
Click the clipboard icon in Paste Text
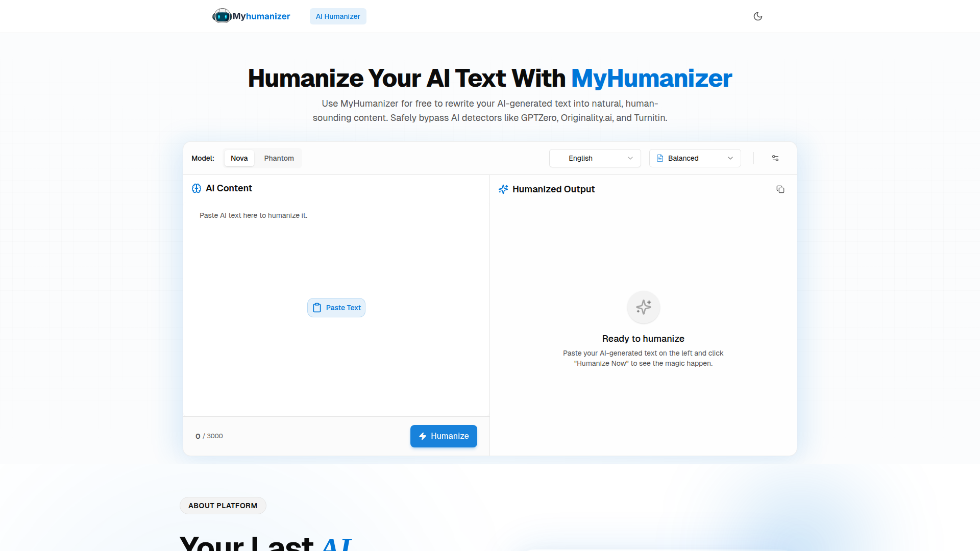[x=317, y=308]
